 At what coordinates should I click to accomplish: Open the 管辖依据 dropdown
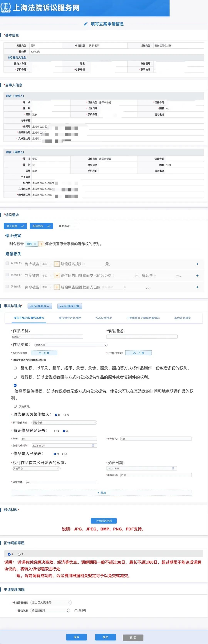point(50,611)
